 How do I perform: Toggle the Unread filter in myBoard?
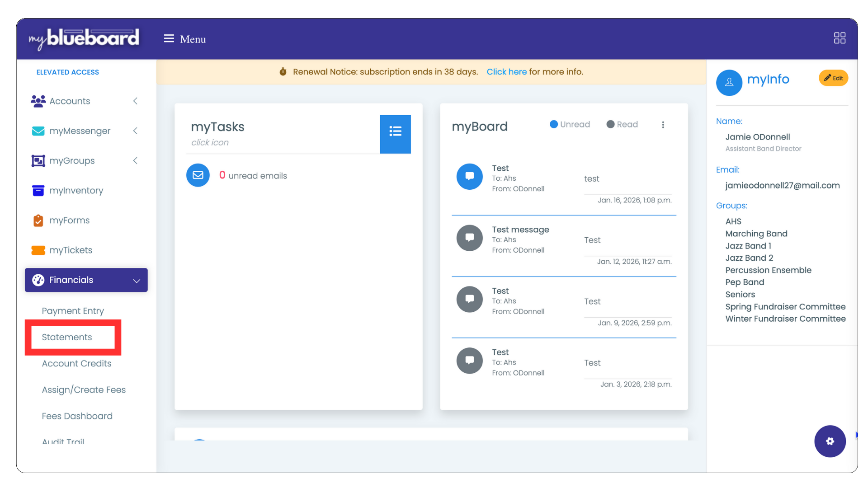[x=570, y=124]
